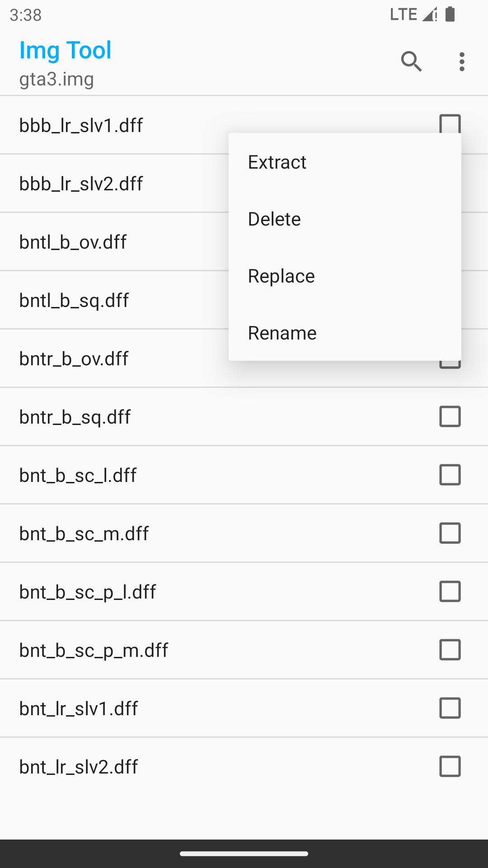Tap the search magnifier icon

411,61
